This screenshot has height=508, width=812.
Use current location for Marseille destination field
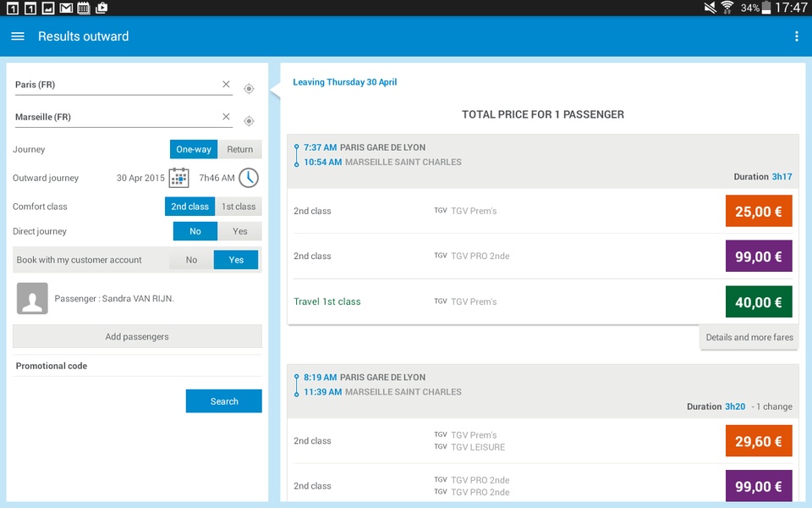point(249,121)
